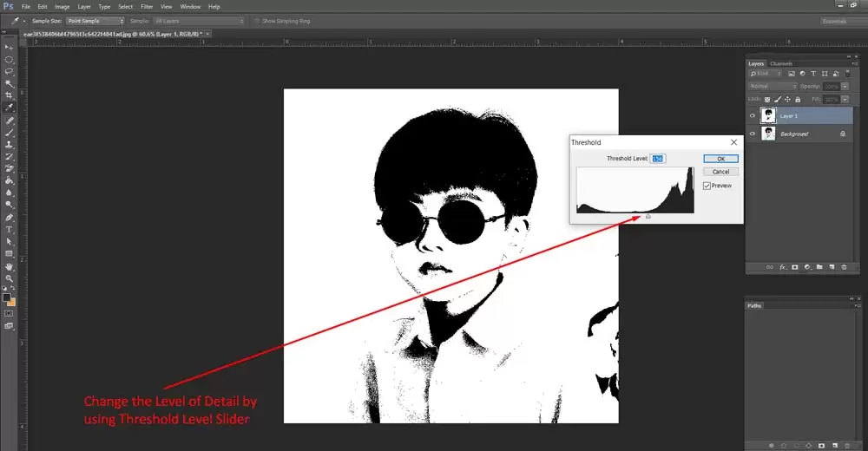Screen dimensions: 868x451
Task: Activate the Hand tool
Action: click(10, 265)
